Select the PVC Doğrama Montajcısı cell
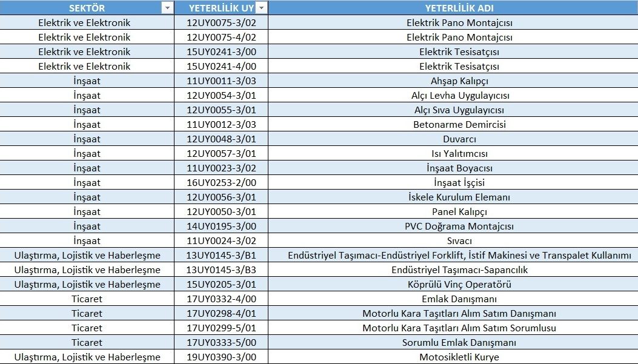The height and width of the screenshot is (364, 638). coord(459,227)
